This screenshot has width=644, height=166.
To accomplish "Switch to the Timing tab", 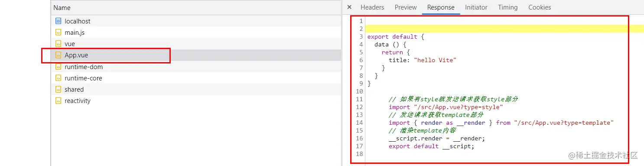I will coord(507,7).
